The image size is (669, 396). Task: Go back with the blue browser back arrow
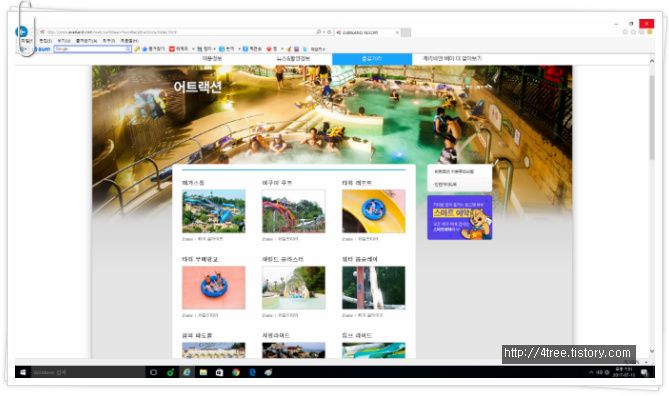[x=21, y=32]
